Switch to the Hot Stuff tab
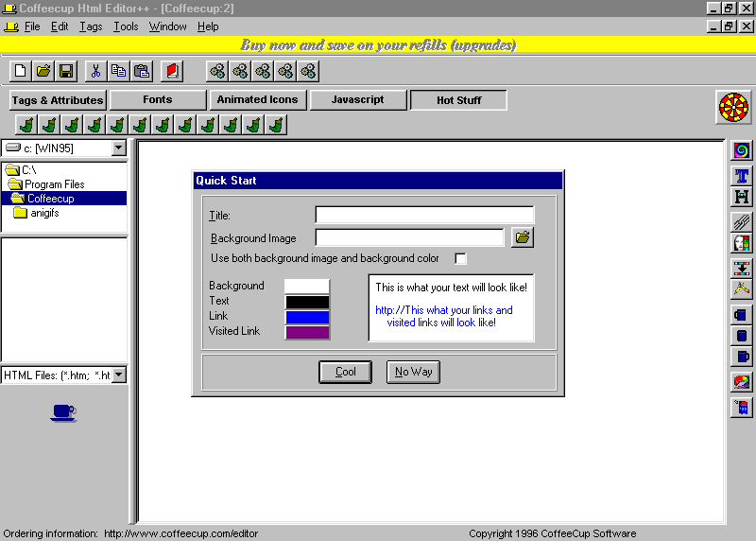The image size is (756, 541). click(458, 100)
